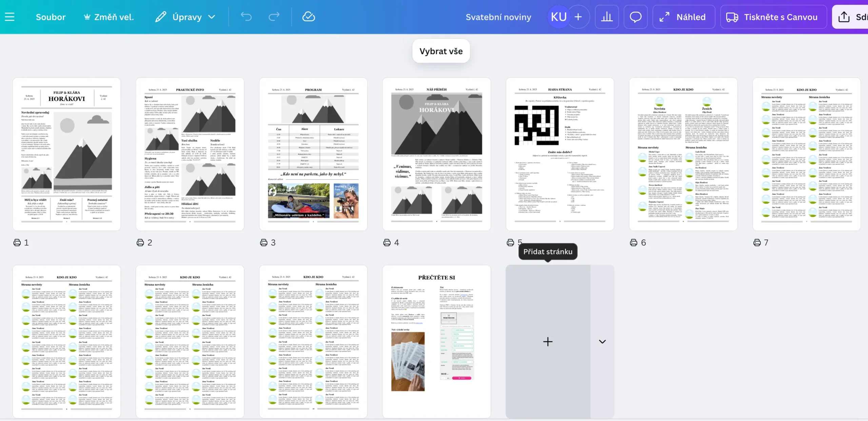Click the plus icon beside KU avatar
868x421 pixels.
(578, 17)
